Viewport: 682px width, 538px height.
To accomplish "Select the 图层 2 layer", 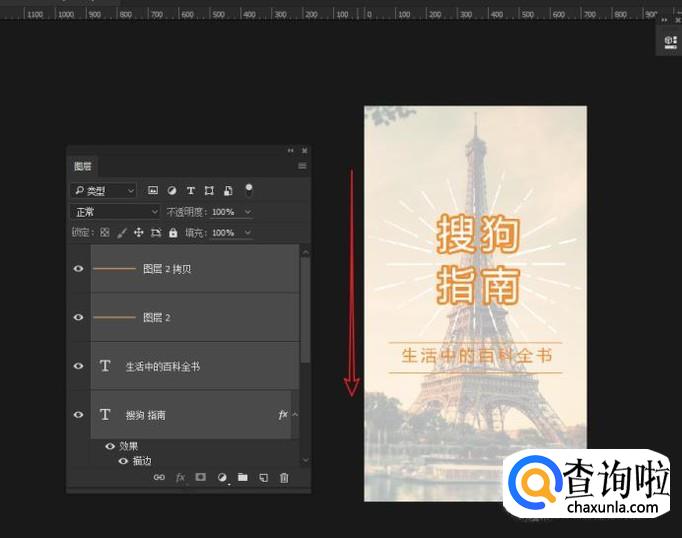I will tap(195, 317).
